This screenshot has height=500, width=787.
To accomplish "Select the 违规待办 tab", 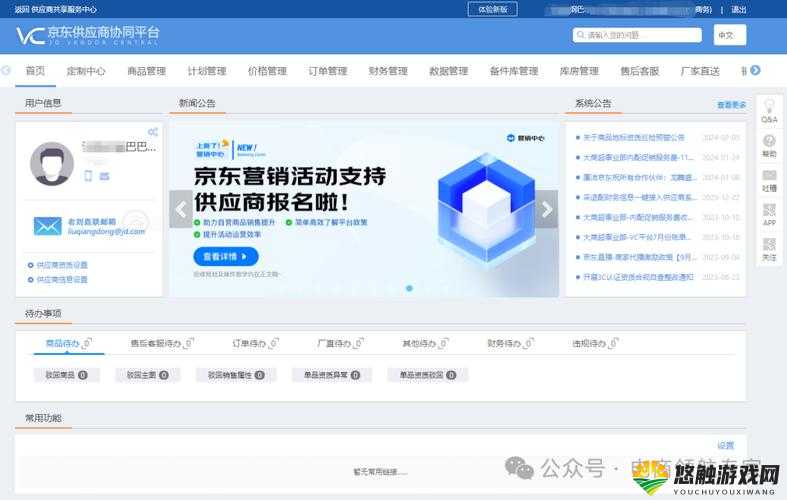I will tap(595, 343).
